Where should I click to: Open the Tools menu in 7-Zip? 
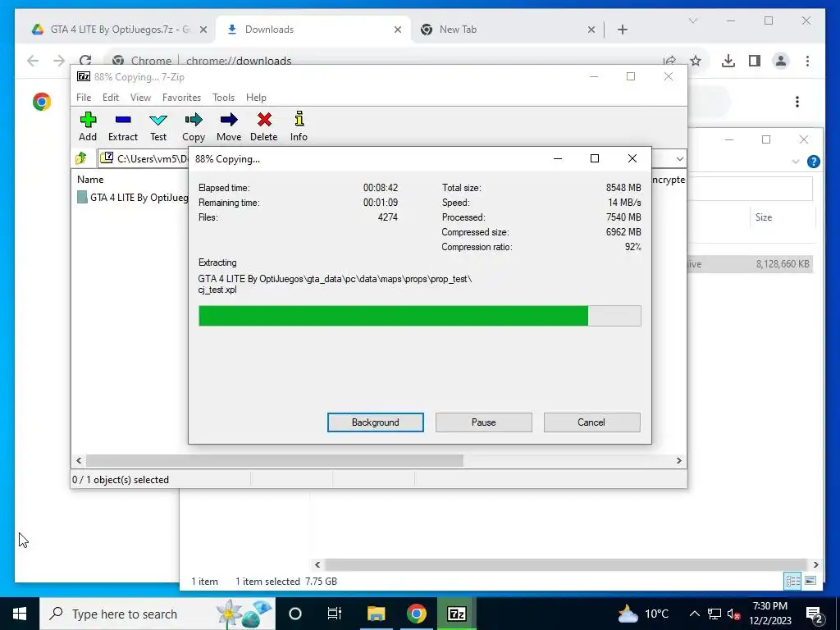(223, 98)
